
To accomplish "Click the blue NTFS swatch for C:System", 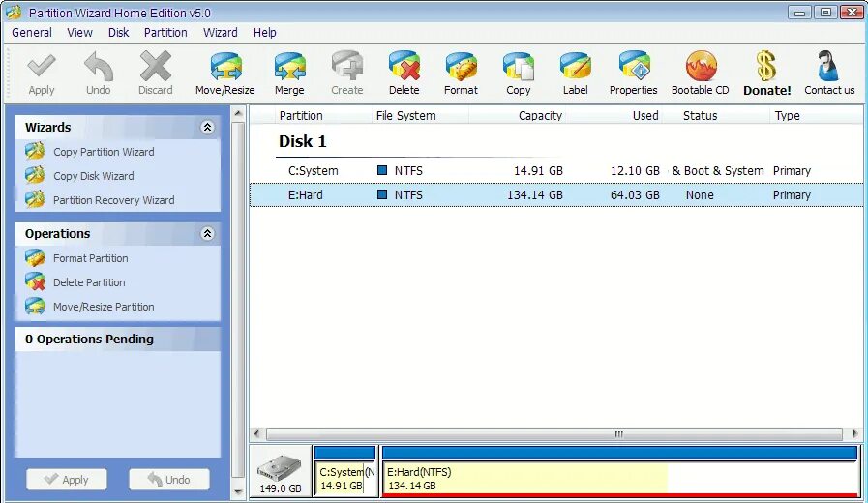I will point(382,170).
